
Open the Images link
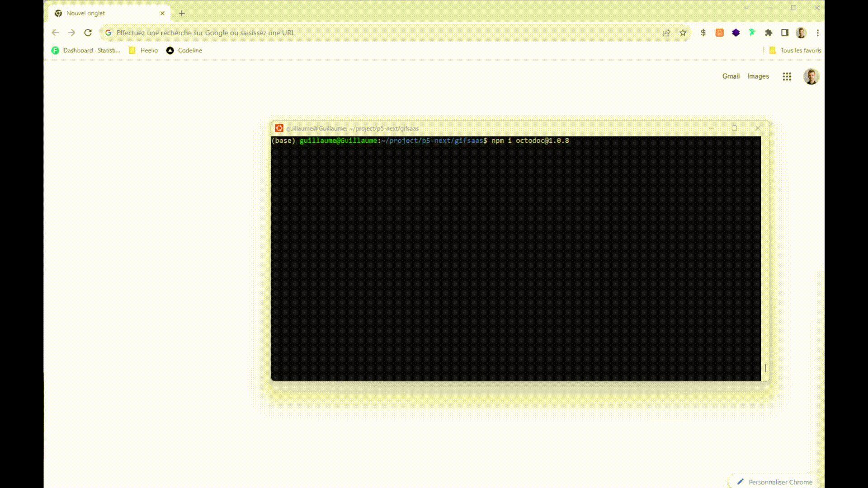(x=758, y=76)
